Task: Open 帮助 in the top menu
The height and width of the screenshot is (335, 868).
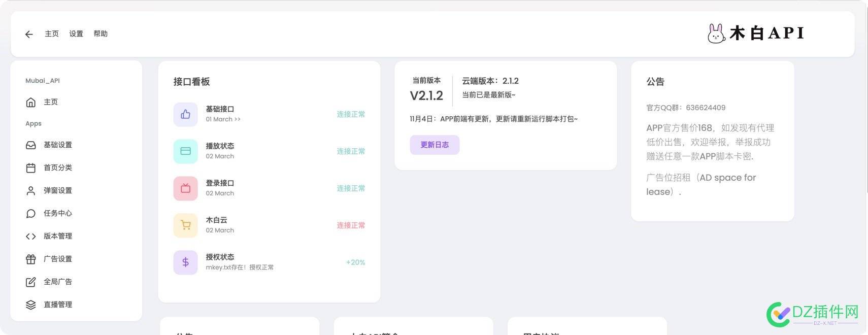Action: [x=101, y=34]
